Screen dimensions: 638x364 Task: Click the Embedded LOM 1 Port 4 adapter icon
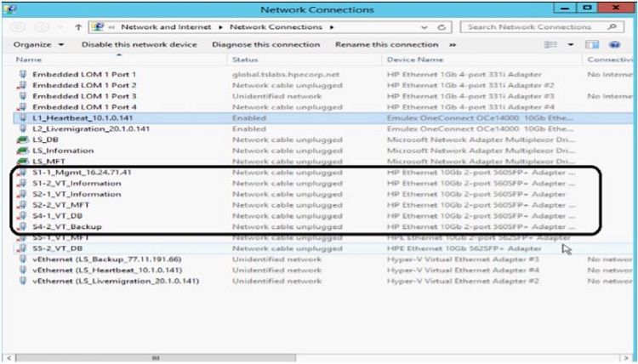(x=22, y=107)
